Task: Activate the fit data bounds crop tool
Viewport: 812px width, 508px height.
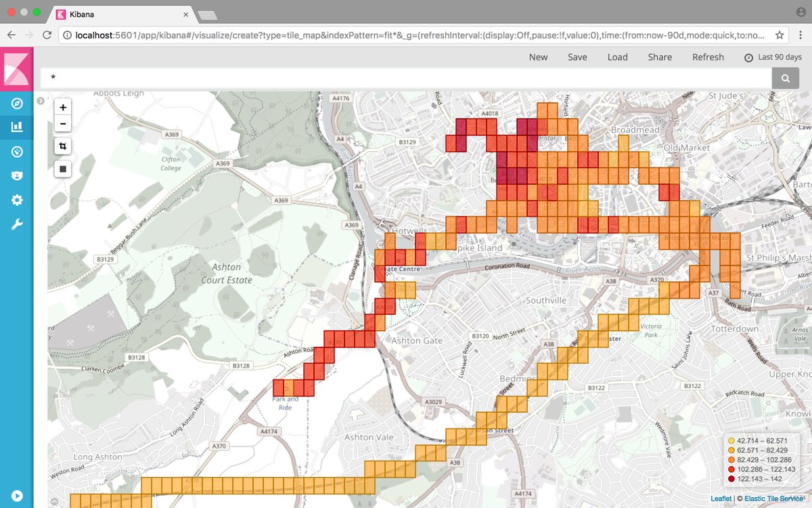Action: pyautogui.click(x=63, y=146)
